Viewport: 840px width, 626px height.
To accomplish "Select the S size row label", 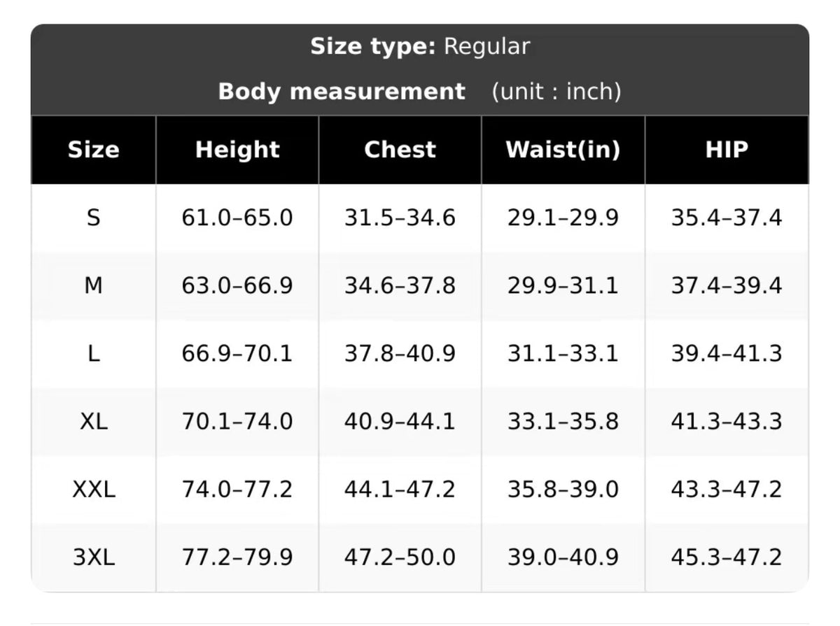I will coord(93,218).
